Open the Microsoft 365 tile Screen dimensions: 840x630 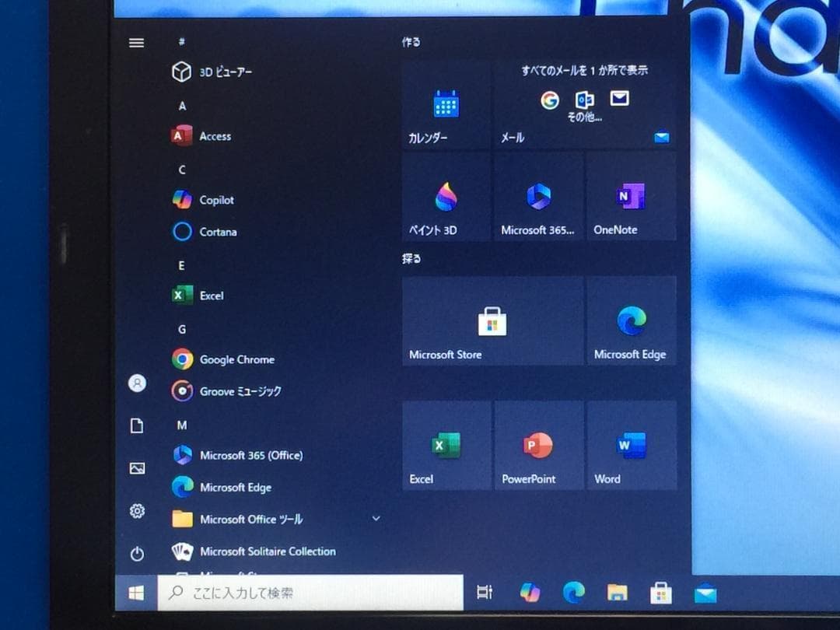click(538, 197)
